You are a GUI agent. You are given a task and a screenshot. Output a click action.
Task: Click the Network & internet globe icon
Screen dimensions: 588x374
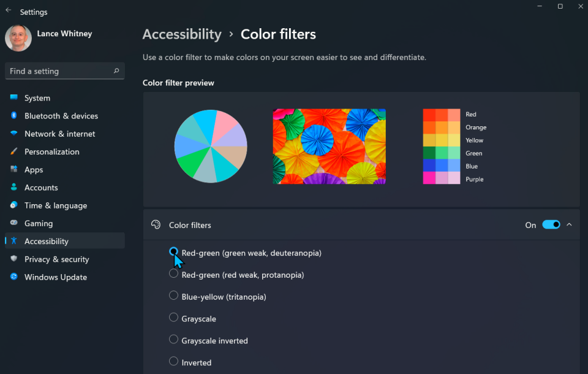(14, 134)
